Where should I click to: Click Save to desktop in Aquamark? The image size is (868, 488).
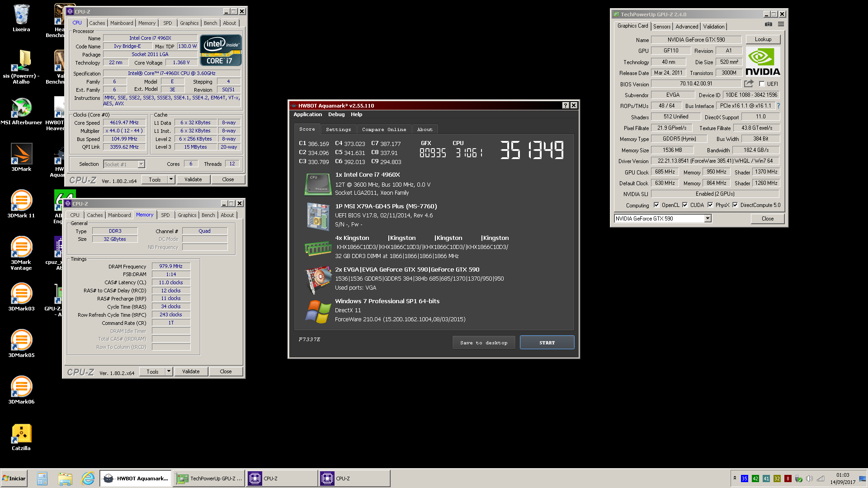pos(484,343)
